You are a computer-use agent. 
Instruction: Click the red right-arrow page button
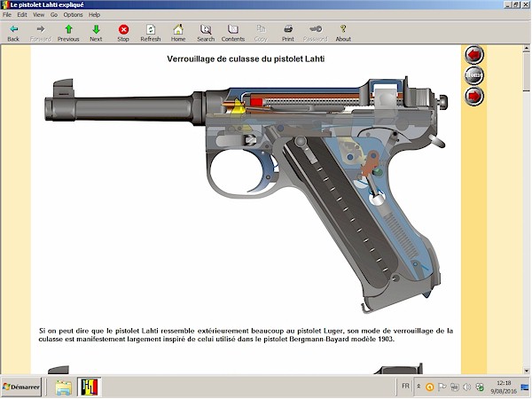tap(474, 96)
